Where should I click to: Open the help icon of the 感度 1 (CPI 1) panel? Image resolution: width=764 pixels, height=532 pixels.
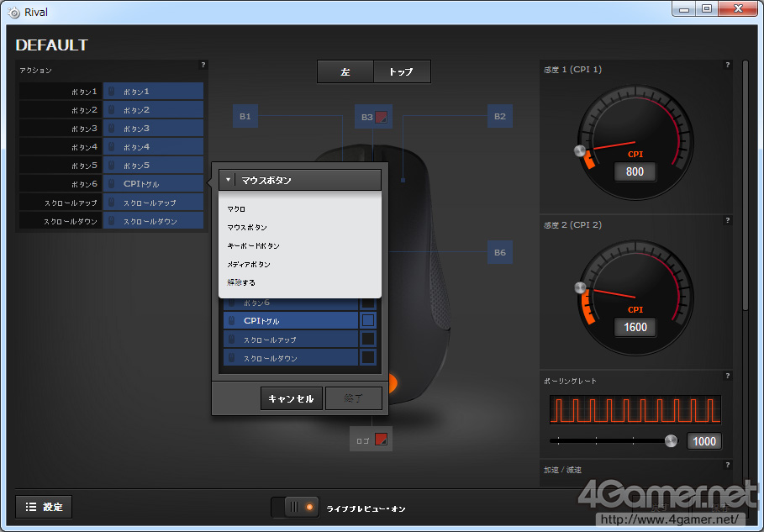pyautogui.click(x=728, y=65)
